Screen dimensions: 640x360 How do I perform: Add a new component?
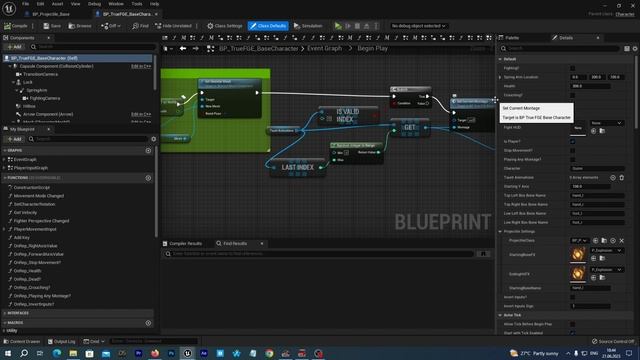[x=14, y=47]
